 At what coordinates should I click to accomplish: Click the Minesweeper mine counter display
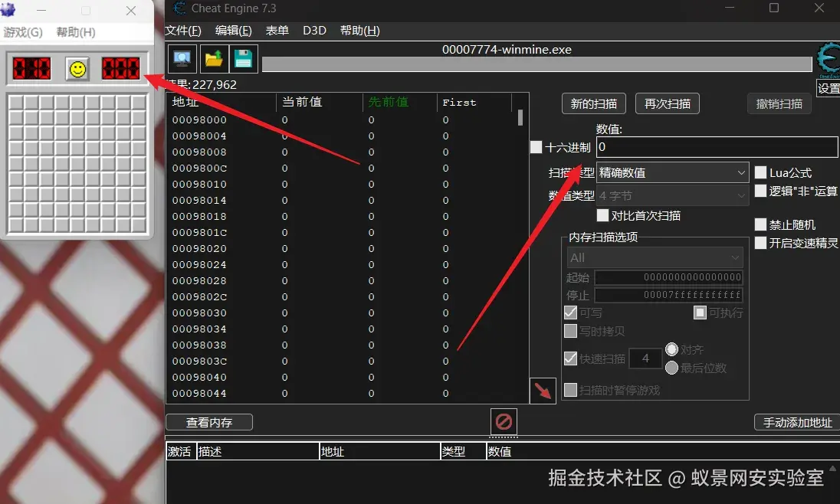tap(31, 69)
